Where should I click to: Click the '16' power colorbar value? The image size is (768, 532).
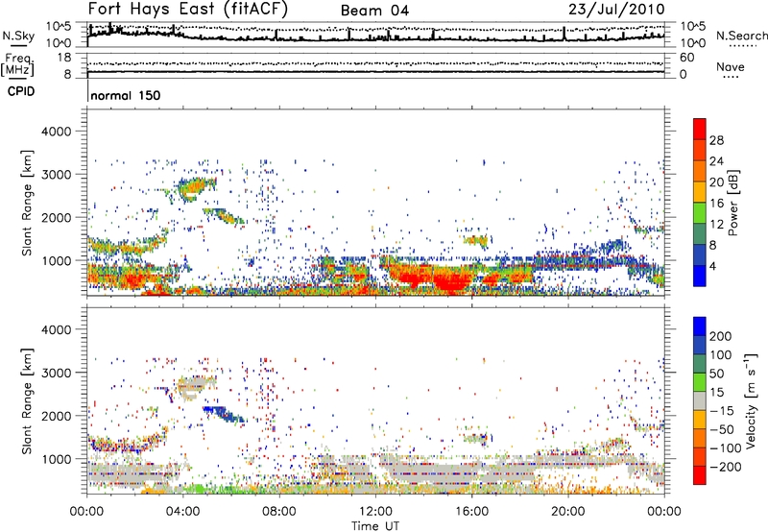(x=716, y=204)
